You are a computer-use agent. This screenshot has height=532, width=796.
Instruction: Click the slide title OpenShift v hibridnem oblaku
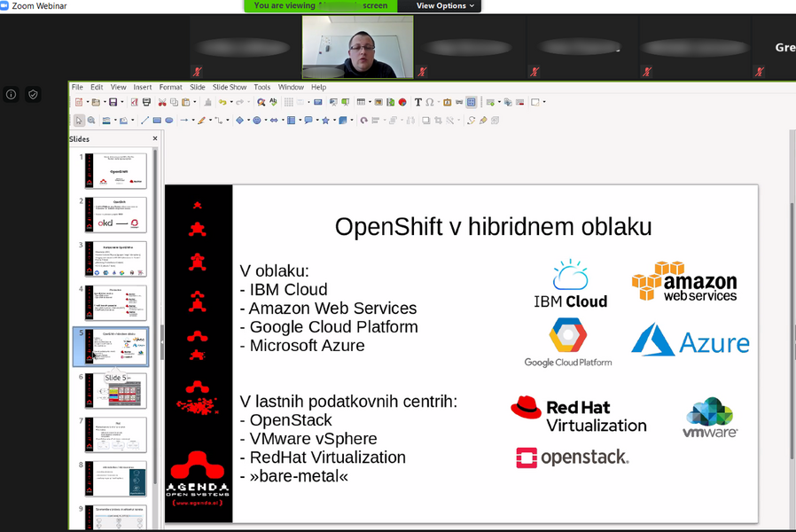click(493, 226)
